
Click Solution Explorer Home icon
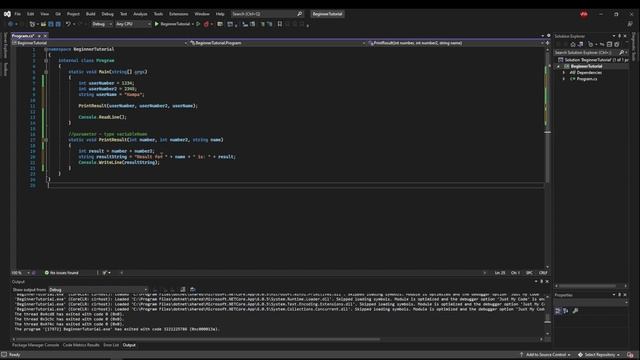point(573,44)
